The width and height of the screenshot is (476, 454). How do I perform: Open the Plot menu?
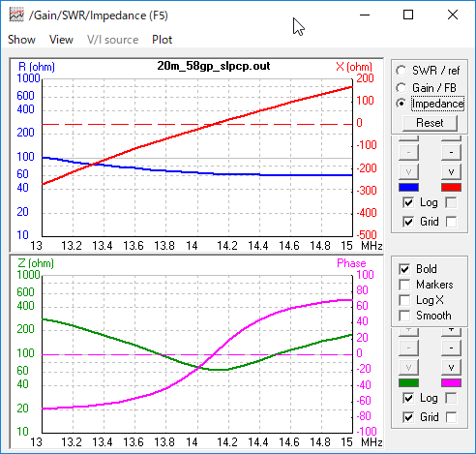click(162, 40)
